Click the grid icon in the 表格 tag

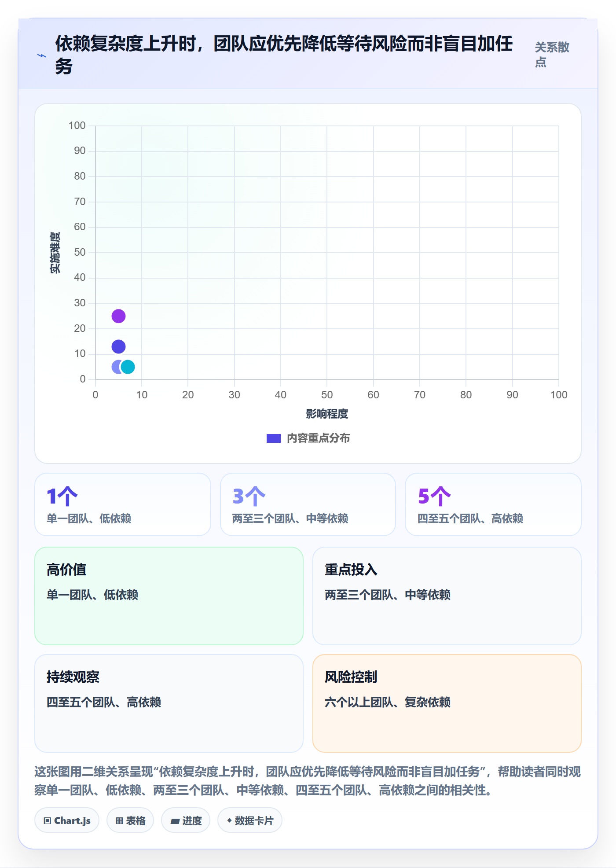(x=119, y=820)
